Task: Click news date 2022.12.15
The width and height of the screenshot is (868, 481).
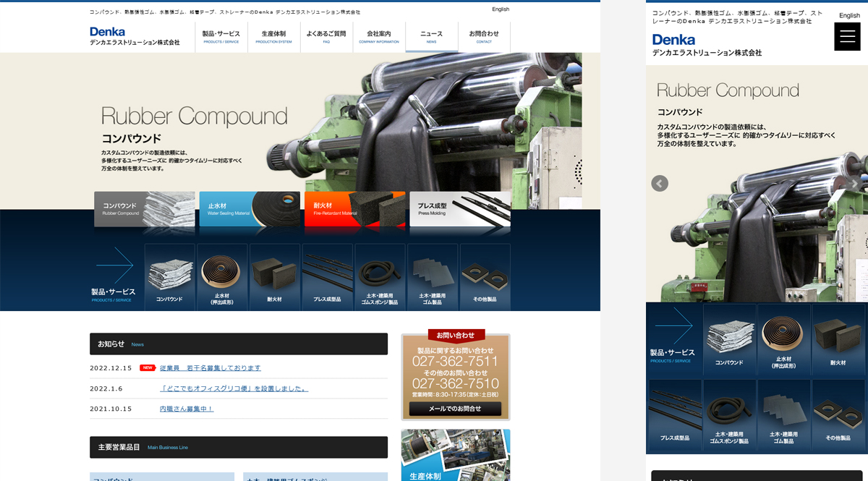Action: (111, 368)
